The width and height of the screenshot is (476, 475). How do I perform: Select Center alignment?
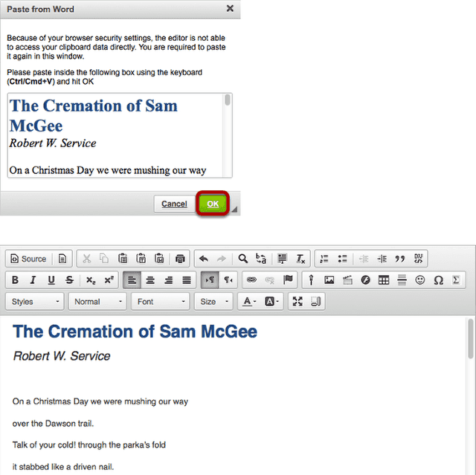point(150,280)
